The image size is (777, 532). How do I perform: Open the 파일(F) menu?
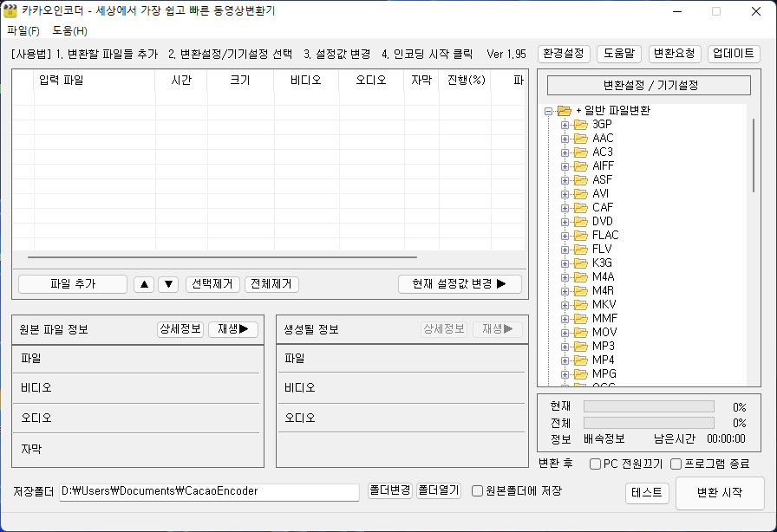click(x=23, y=30)
